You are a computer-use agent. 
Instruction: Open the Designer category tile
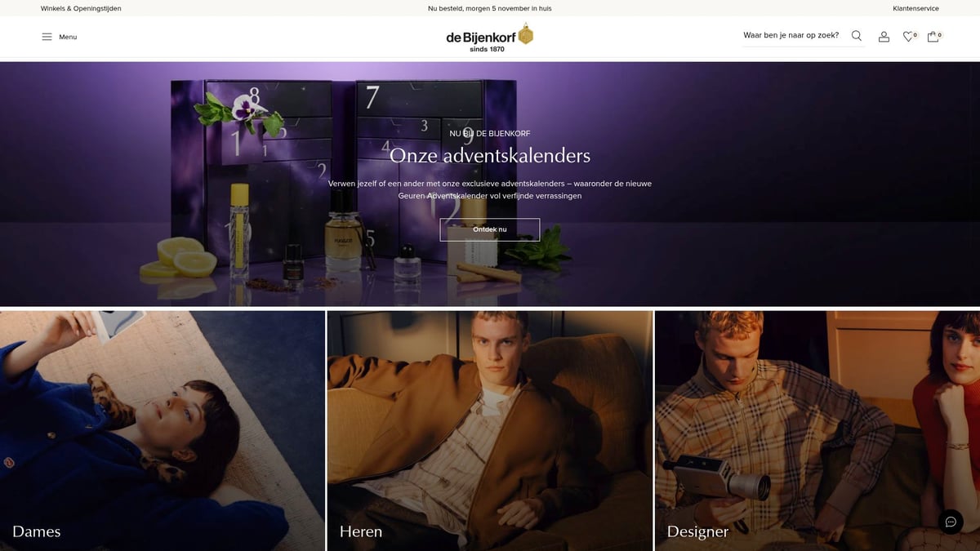817,431
